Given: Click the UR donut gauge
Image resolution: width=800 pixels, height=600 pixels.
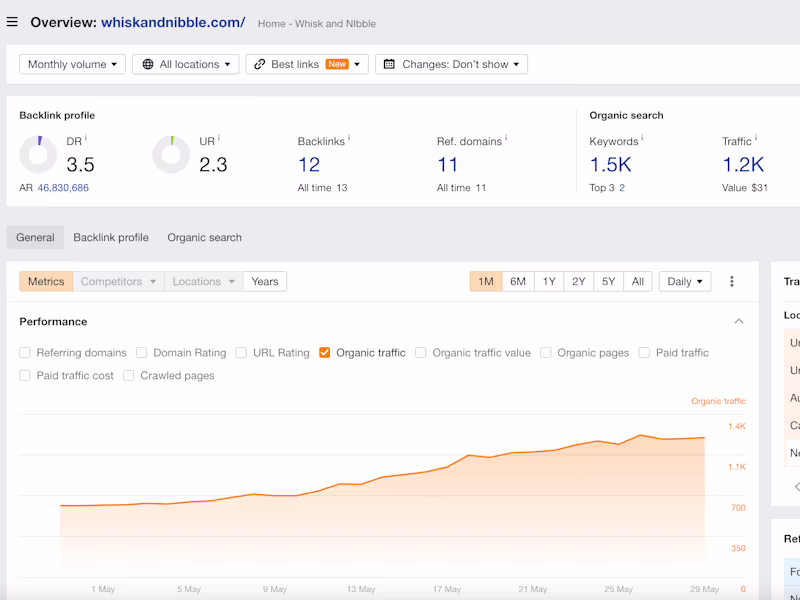Looking at the screenshot, I should point(171,155).
